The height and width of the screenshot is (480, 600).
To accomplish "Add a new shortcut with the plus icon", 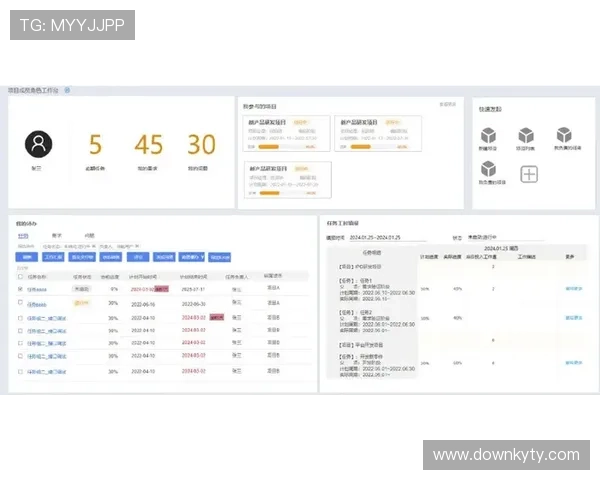I will pos(529,173).
